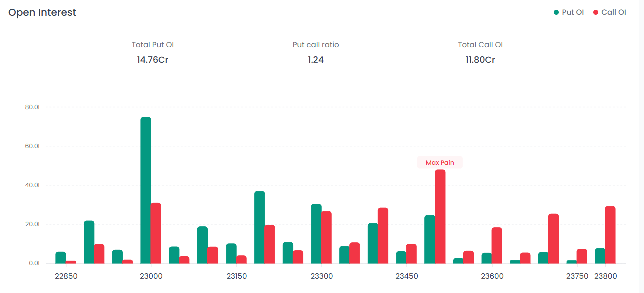644x293 pixels.
Task: Click the red Call bar at 23800
Action: tap(610, 234)
